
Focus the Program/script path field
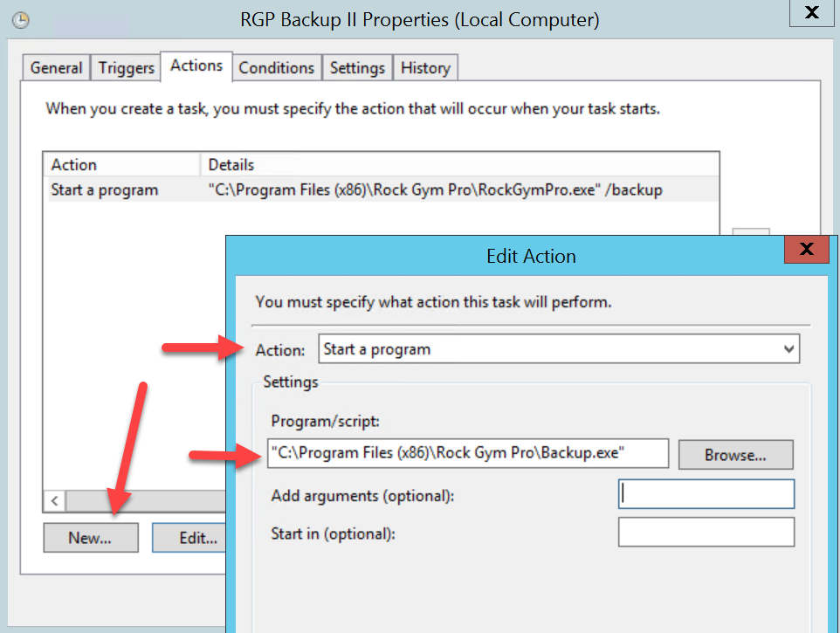pyautogui.click(x=468, y=453)
